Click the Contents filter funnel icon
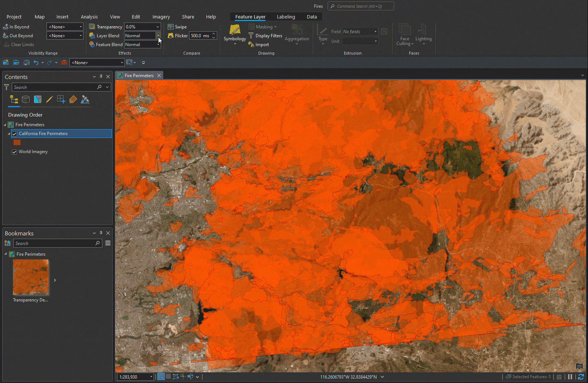This screenshot has width=588, height=383. click(x=6, y=87)
